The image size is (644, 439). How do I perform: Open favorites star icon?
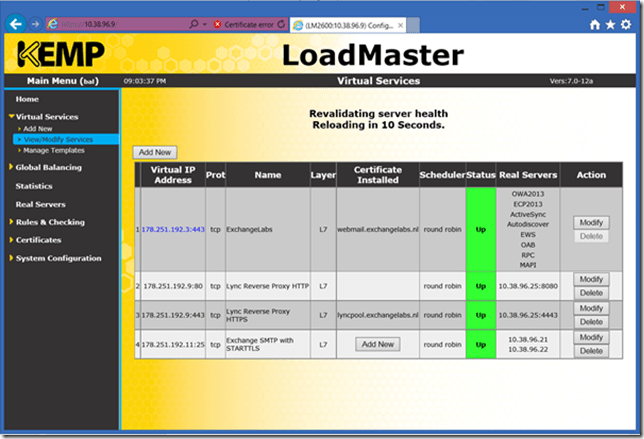611,22
